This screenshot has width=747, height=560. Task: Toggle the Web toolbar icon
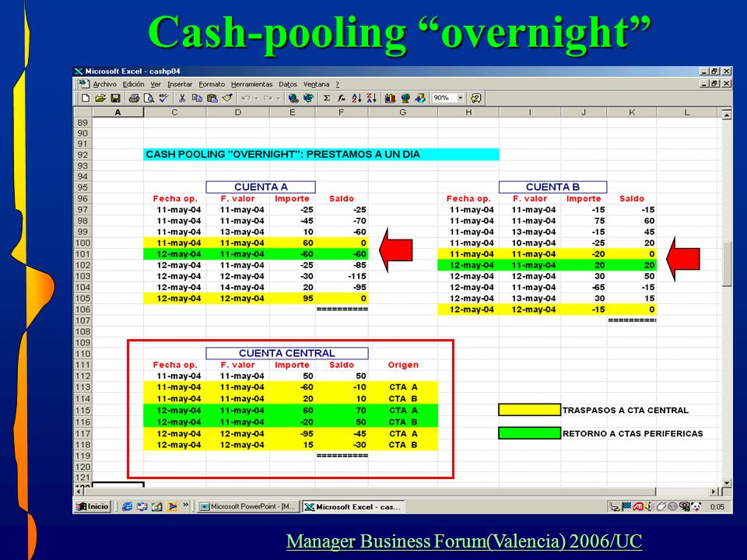pos(309,98)
